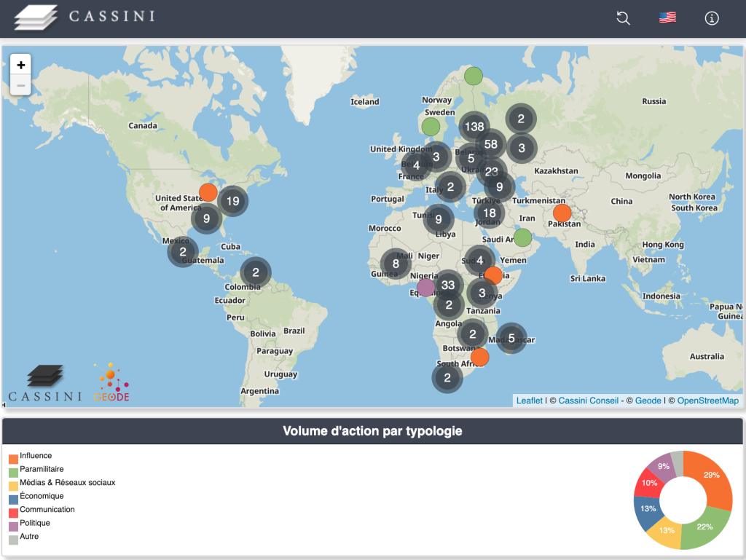The width and height of the screenshot is (746, 560).
Task: Expand the 138 marker cluster over Eastern Europe
Action: [x=475, y=126]
